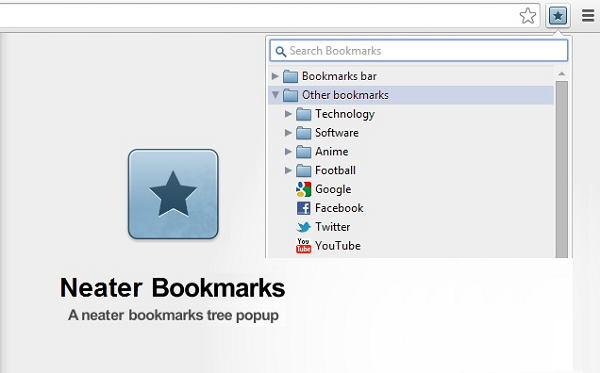Click the bookmarks popup scrollbar thumb
The height and width of the screenshot is (373, 600).
click(562, 169)
